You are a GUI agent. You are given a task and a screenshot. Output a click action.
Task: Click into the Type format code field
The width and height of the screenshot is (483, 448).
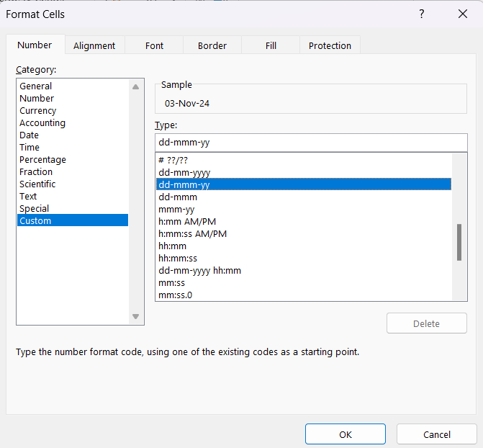tap(311, 143)
